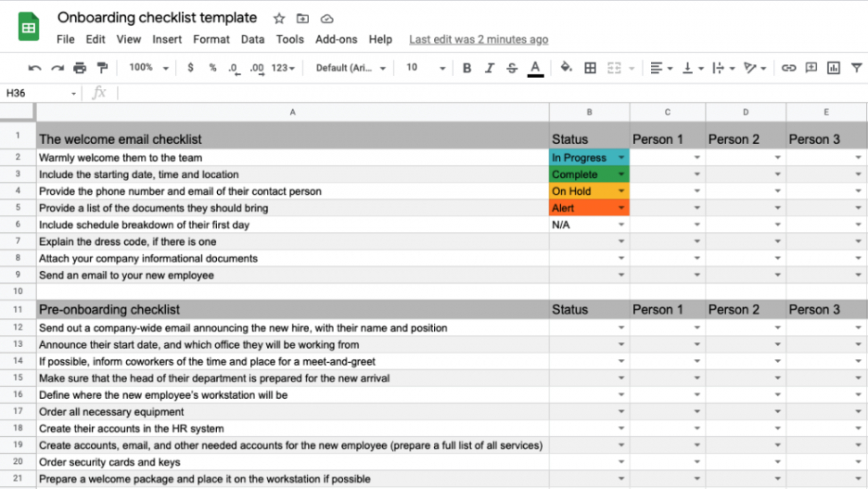868x489 pixels.
Task: Open the In Progress status dropdown
Action: tap(621, 158)
